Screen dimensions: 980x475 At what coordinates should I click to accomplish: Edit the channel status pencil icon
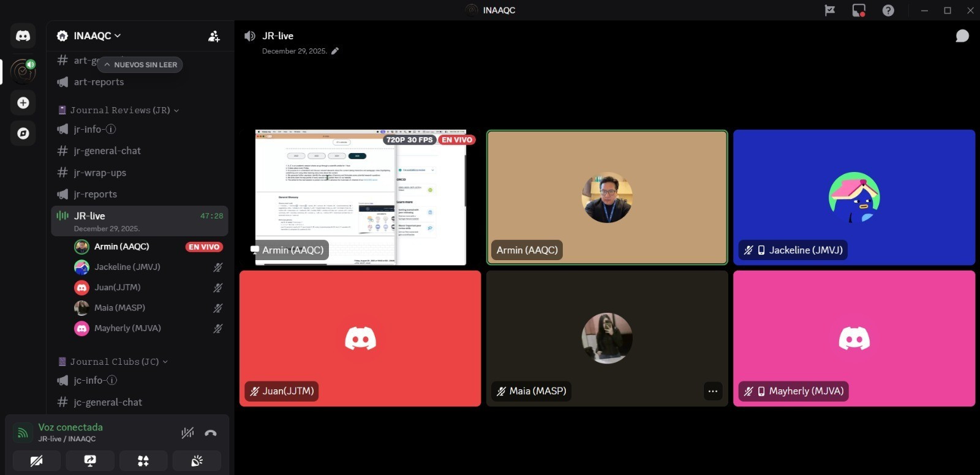335,51
